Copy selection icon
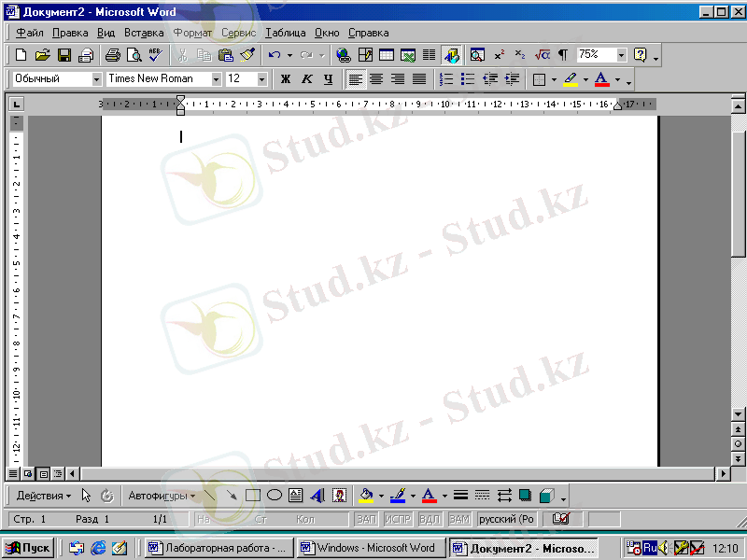The height and width of the screenshot is (560, 747). (204, 55)
